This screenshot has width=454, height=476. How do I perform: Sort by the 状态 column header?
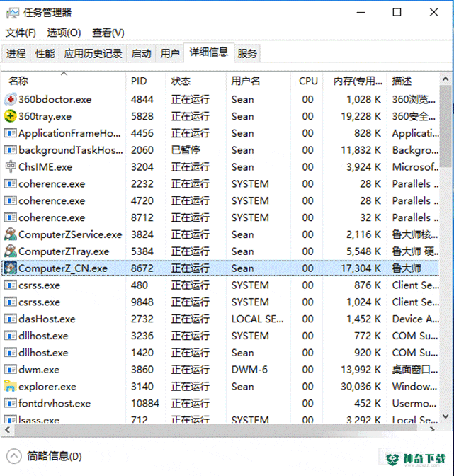[196, 81]
